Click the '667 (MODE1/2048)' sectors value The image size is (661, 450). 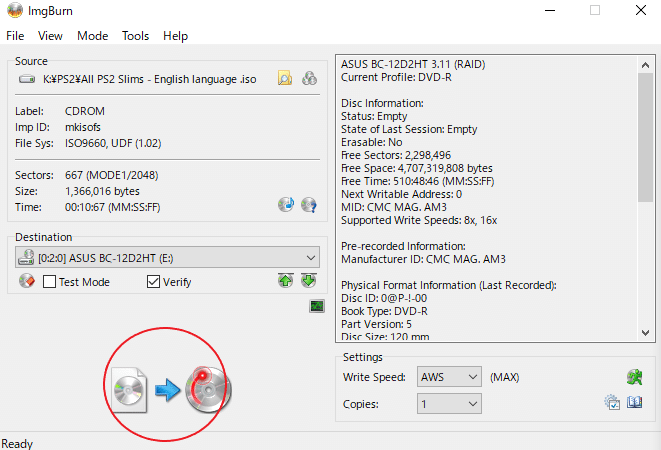coord(112,175)
